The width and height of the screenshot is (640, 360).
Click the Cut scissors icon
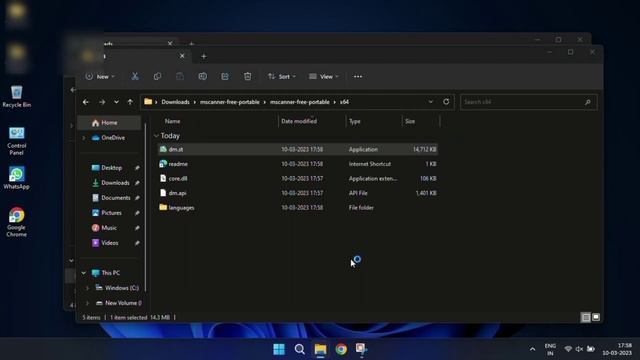135,76
